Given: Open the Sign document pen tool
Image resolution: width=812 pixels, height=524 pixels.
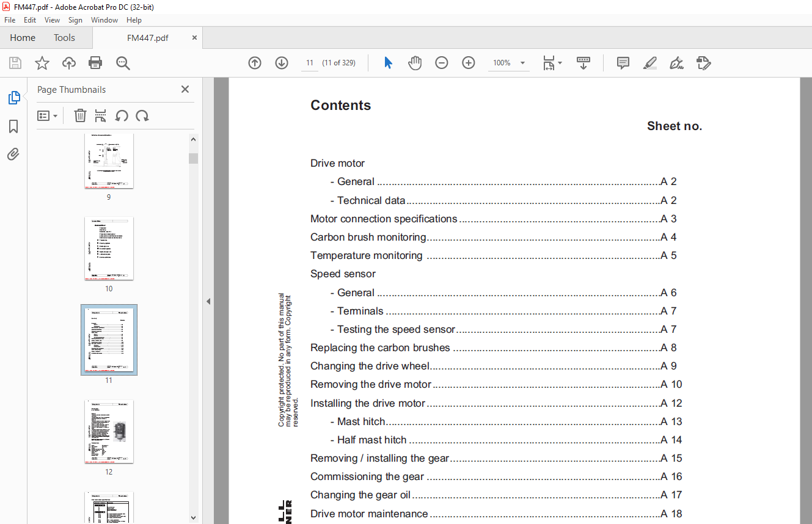Looking at the screenshot, I should pos(676,63).
